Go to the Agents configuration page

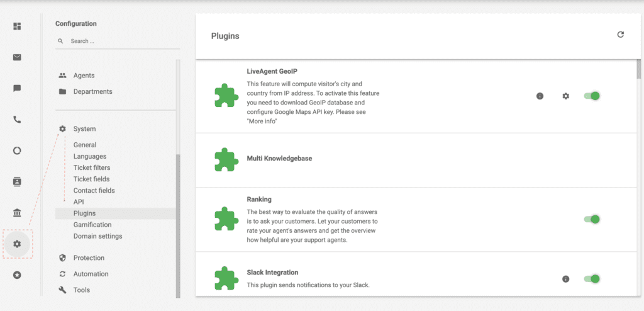(x=84, y=76)
